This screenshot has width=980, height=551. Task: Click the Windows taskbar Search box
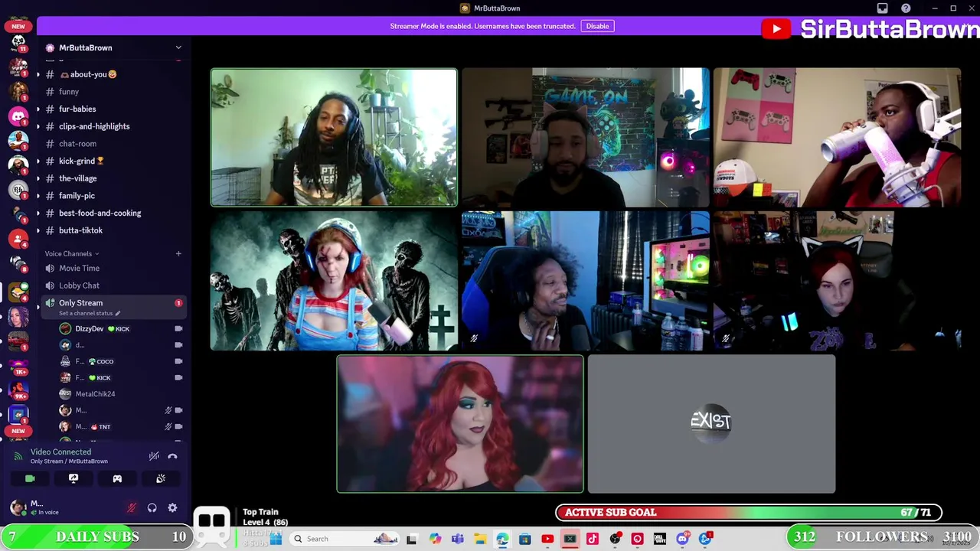343,539
